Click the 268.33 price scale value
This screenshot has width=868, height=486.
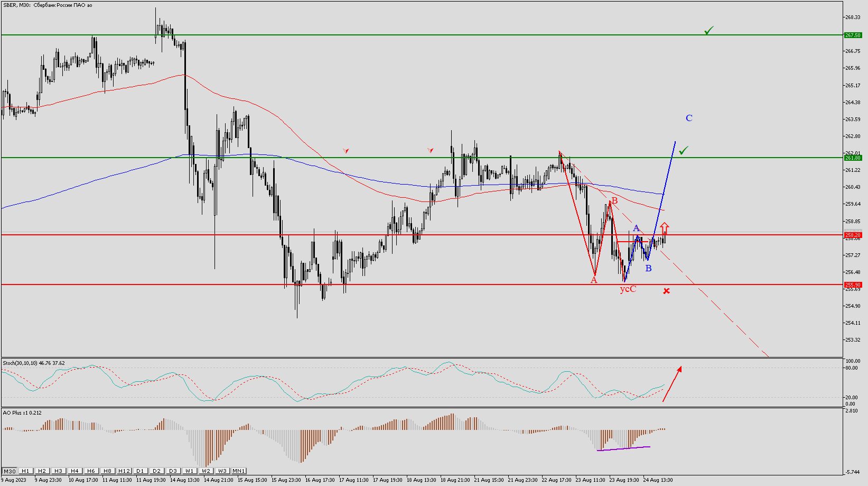(853, 17)
